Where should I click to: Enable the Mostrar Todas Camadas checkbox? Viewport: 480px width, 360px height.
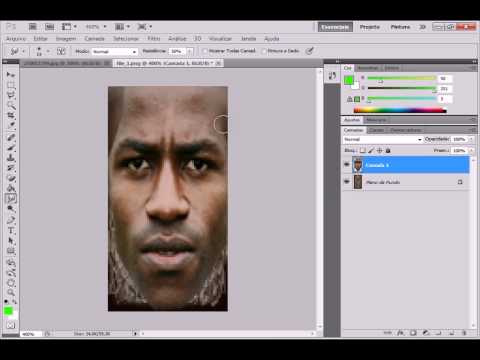[205, 51]
